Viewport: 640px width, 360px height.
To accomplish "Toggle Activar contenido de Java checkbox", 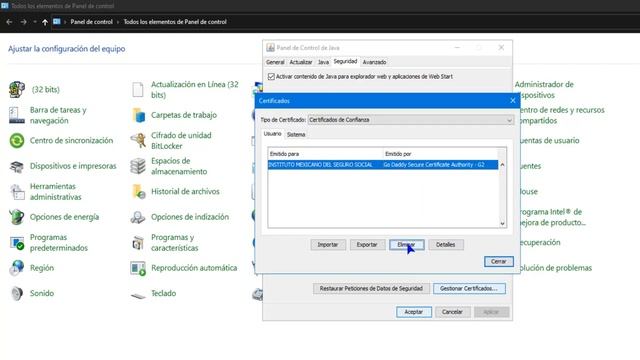I will coord(271,77).
